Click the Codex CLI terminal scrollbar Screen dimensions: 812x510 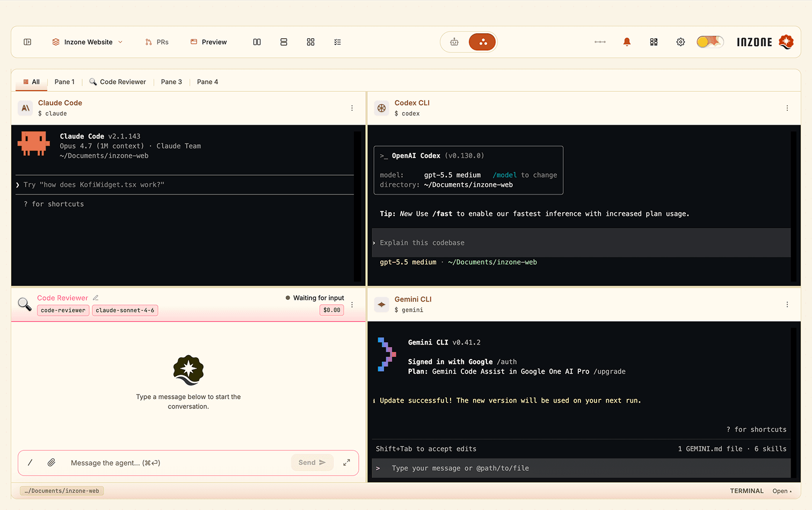click(x=794, y=206)
